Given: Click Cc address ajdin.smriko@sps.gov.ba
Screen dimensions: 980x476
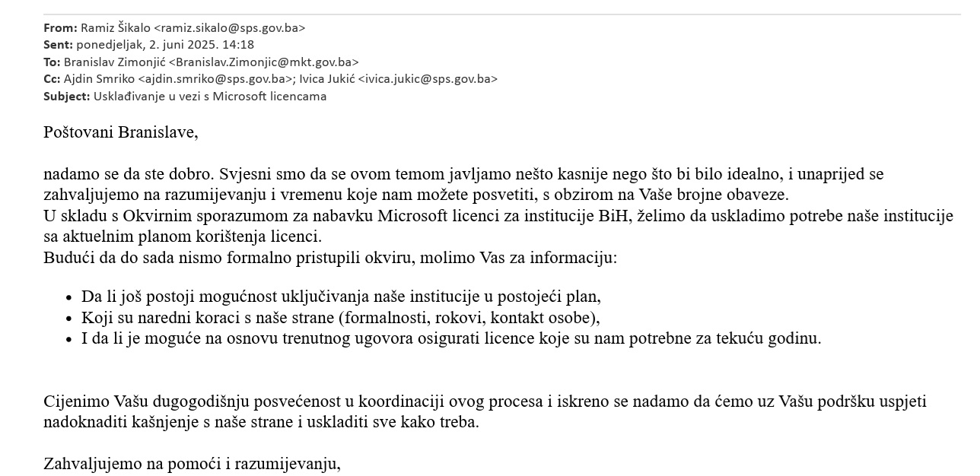Looking at the screenshot, I should tap(215, 79).
